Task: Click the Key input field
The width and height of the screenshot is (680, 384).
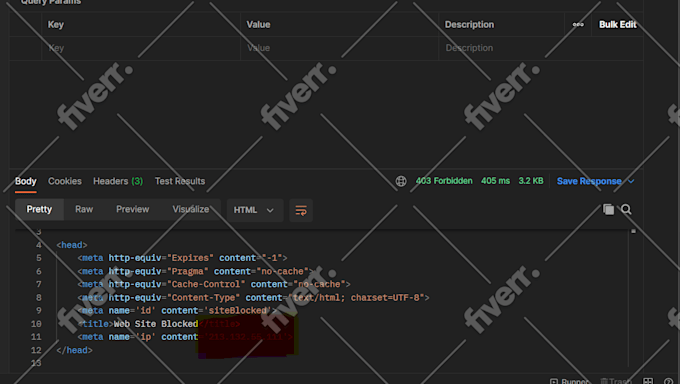Action: (141, 48)
